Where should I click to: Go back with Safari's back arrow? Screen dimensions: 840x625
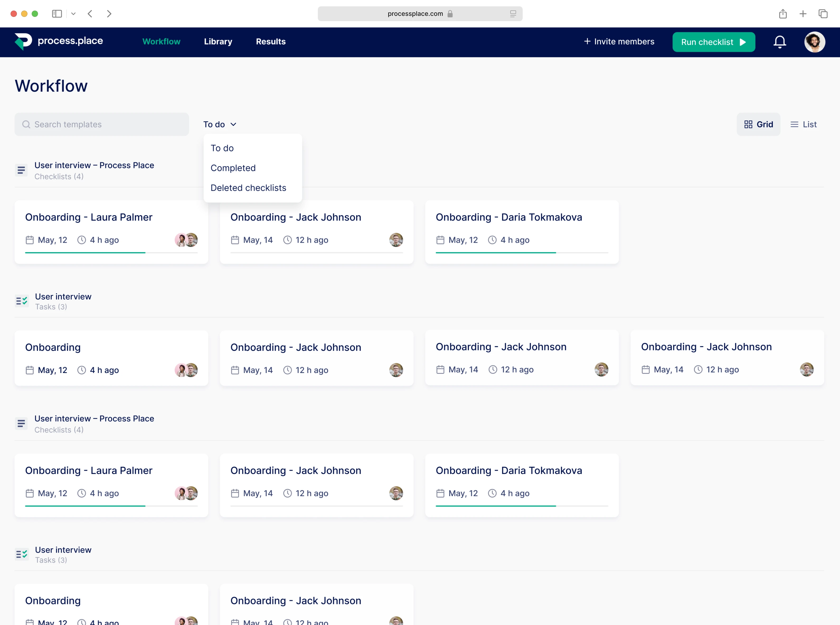pyautogui.click(x=90, y=14)
